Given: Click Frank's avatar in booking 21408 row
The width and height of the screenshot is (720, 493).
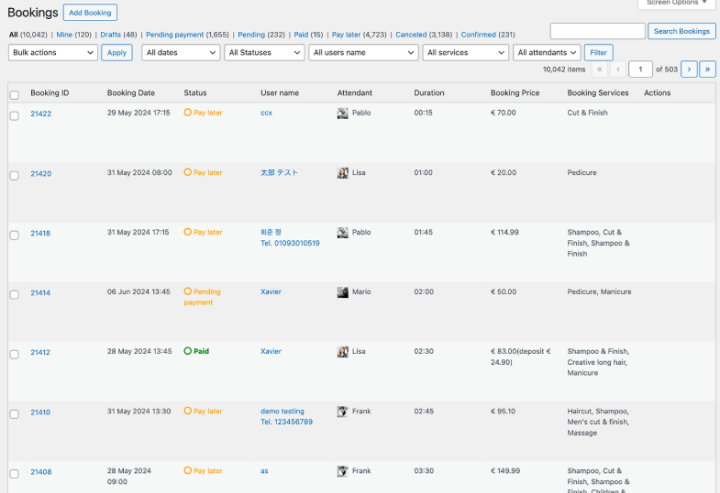Looking at the screenshot, I should 343,471.
